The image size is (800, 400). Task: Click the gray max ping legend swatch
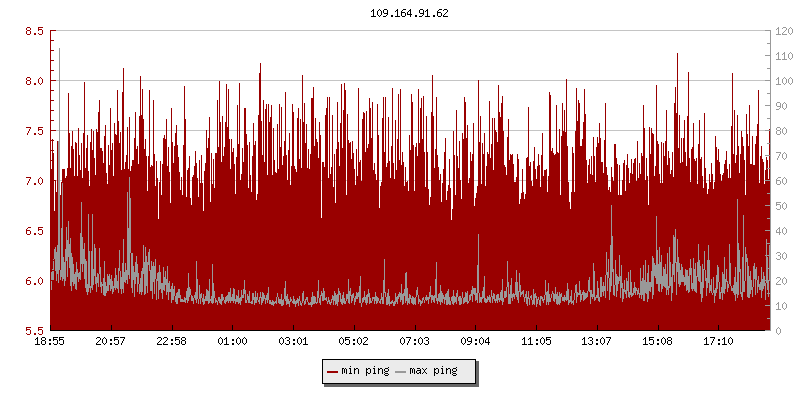tap(401, 371)
